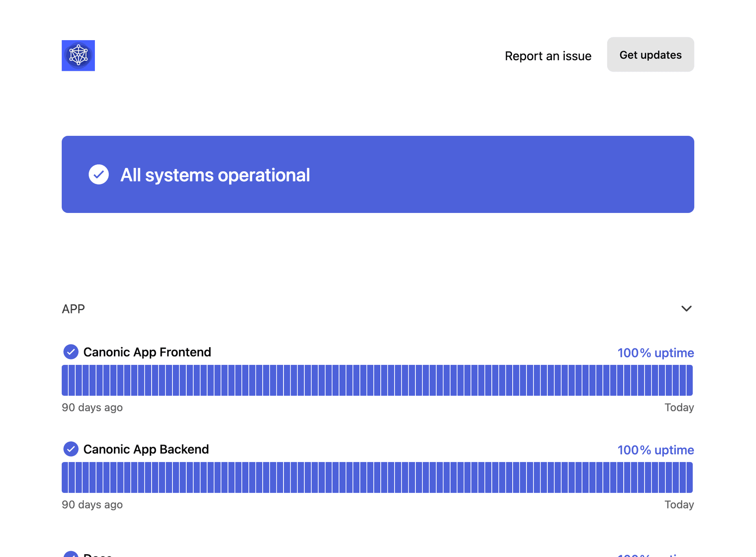756x557 pixels.
Task: Click the Today label under Frontend bar
Action: 679,407
